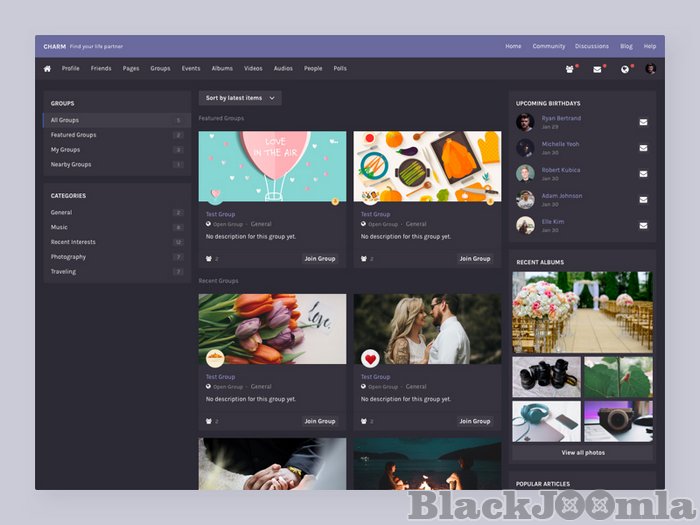Open Adam Johnson's profile link
This screenshot has height=525, width=700.
point(562,196)
